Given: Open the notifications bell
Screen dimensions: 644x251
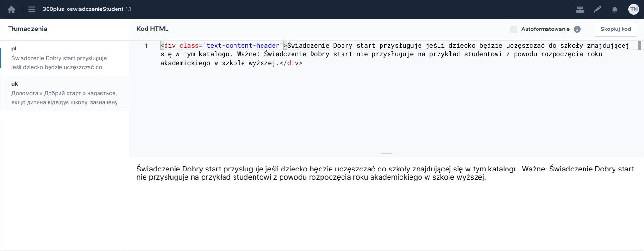Looking at the screenshot, I should [615, 9].
